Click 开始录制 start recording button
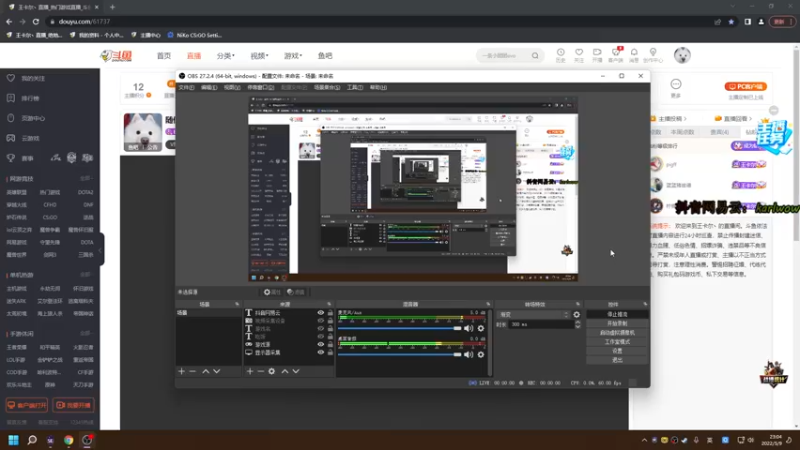 [617, 323]
